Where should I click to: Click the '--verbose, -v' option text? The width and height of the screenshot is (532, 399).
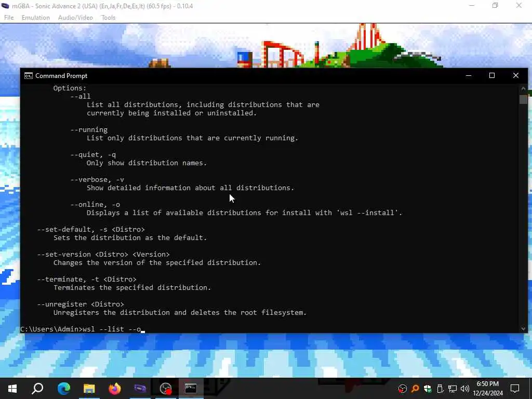97,179
